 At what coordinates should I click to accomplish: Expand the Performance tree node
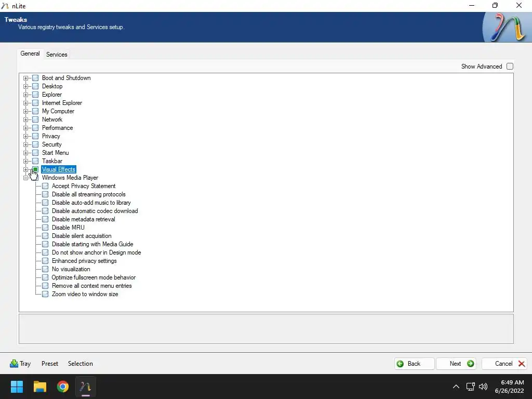point(26,128)
